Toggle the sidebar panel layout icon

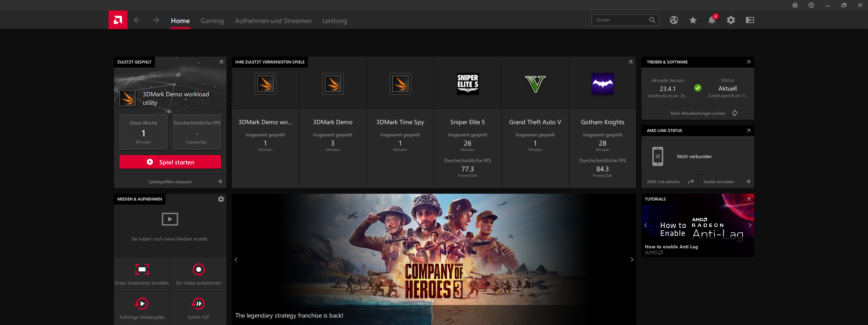750,20
